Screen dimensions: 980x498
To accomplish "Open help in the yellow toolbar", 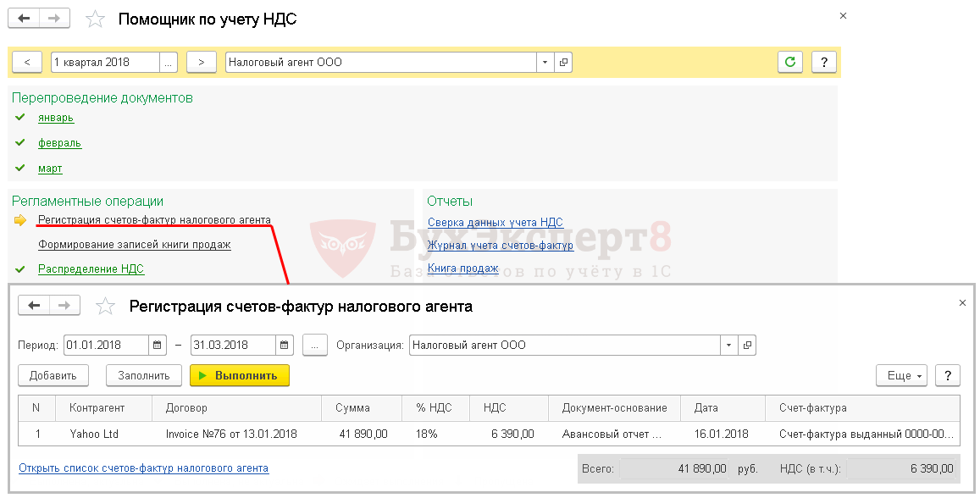I will [824, 62].
